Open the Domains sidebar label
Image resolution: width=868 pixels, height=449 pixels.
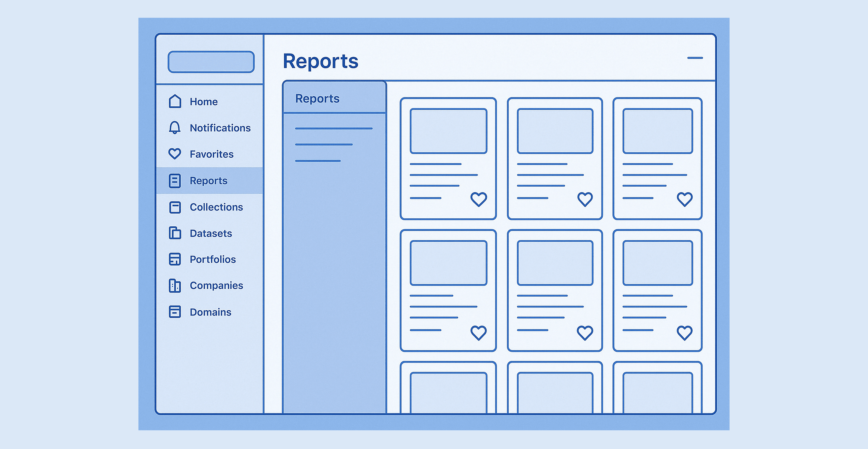coord(211,312)
